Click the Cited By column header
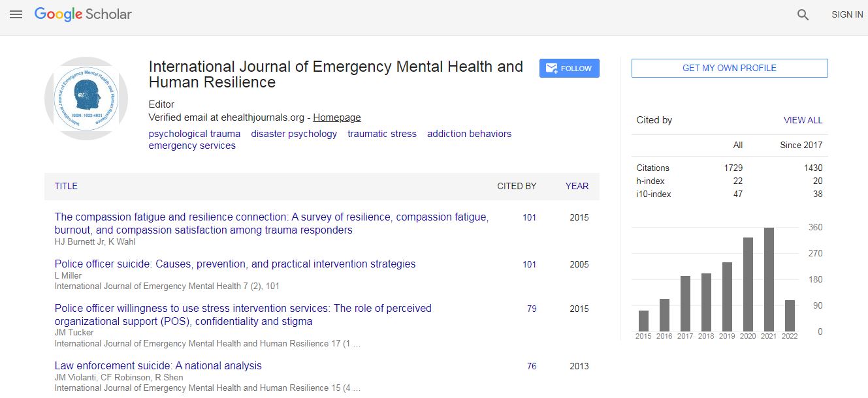The image size is (868, 398). (x=517, y=186)
